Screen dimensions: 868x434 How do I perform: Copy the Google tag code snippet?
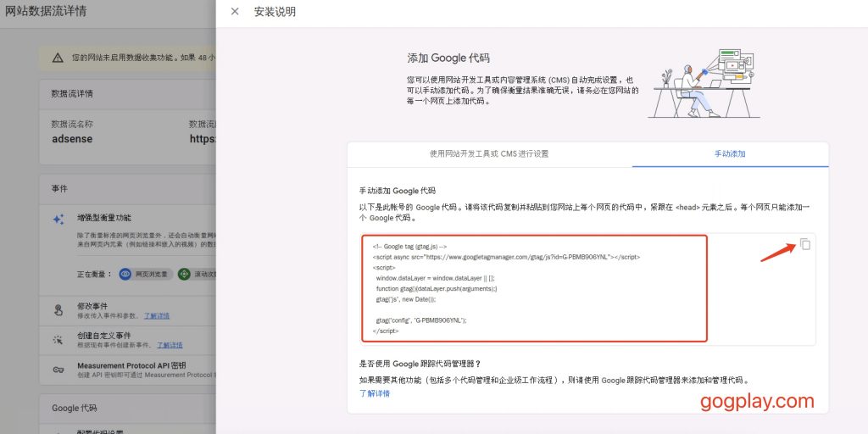coord(805,244)
